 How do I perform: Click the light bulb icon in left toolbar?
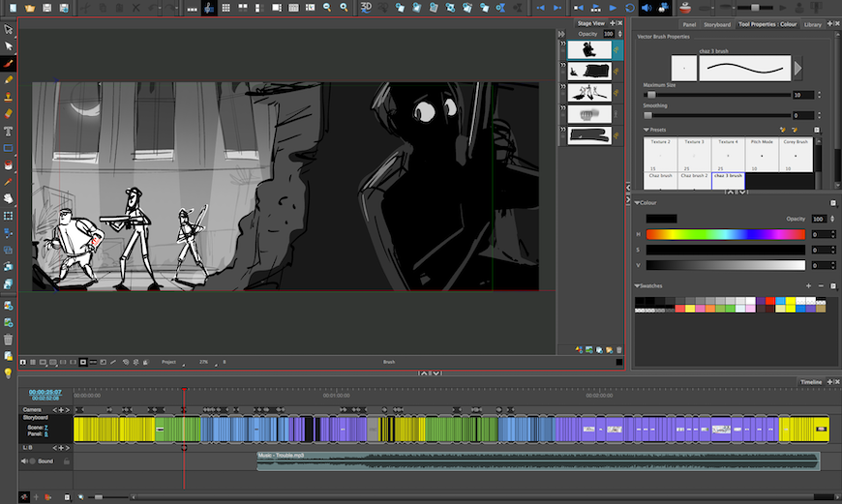point(8,373)
